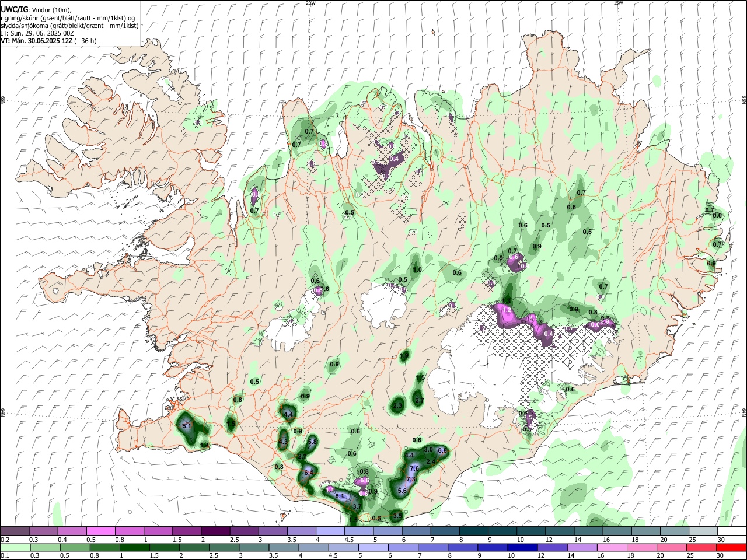Pick the deep blue rain swatch between 10 and 12
The width and height of the screenshot is (747, 560).
[522, 547]
